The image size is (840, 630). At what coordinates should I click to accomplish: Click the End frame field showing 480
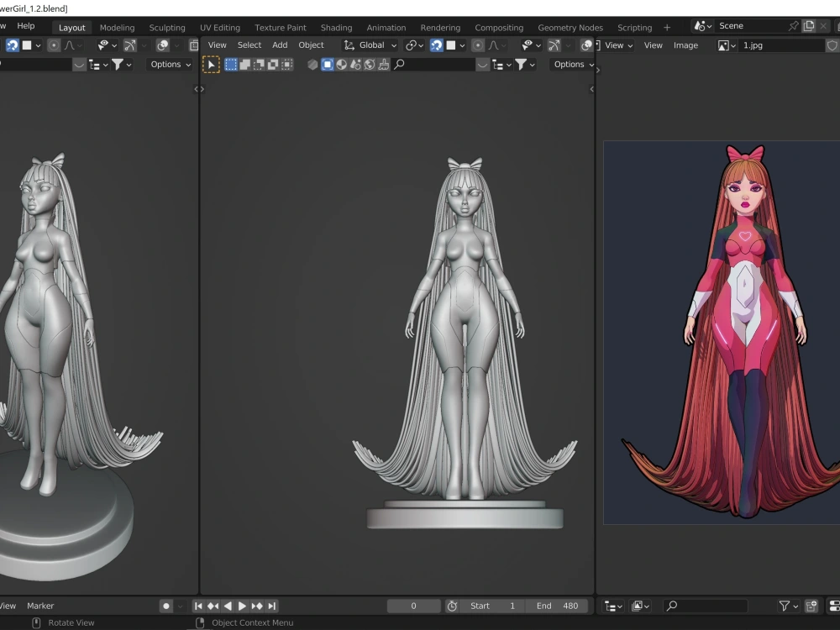(x=557, y=606)
